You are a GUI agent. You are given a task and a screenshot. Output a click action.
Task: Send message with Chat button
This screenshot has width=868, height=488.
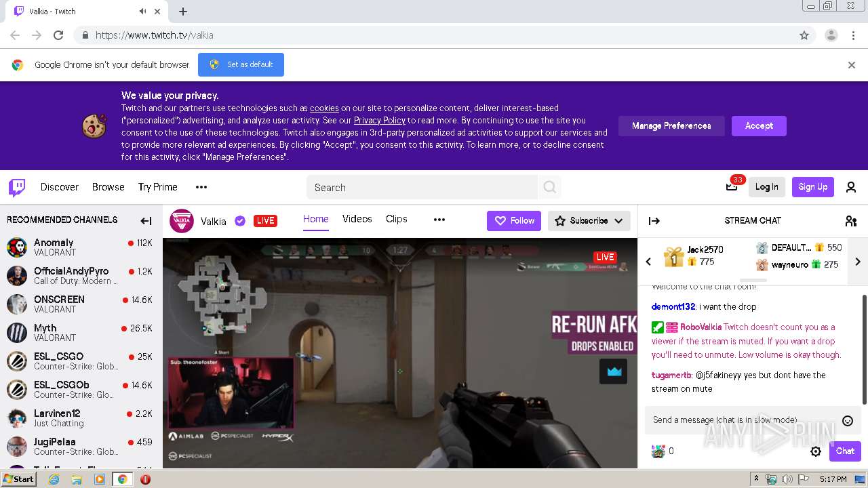pyautogui.click(x=845, y=451)
